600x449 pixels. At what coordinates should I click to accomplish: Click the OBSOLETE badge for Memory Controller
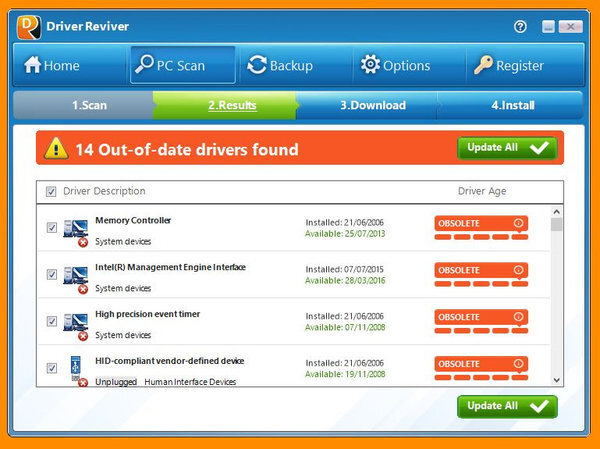tap(481, 223)
